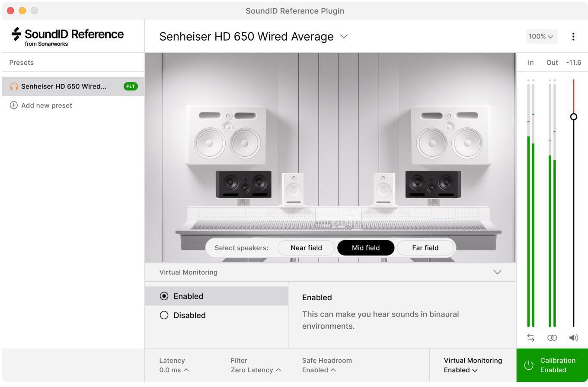Open the three-dot options menu

pos(574,36)
